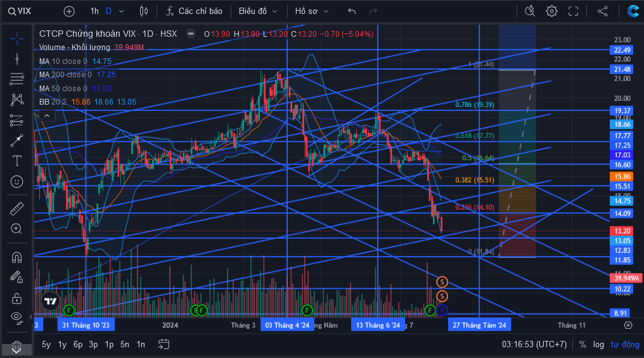
Task: Select the Text tool
Action: pos(17,160)
